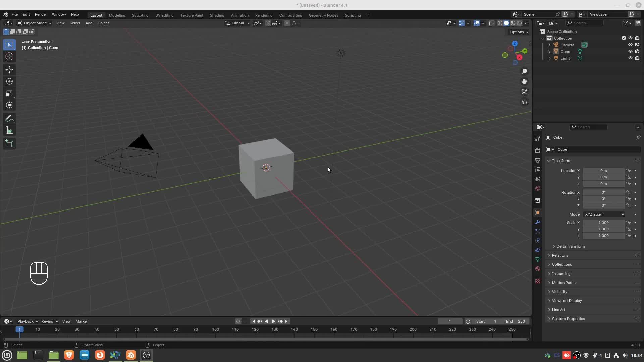Open the Render menu

(41, 14)
